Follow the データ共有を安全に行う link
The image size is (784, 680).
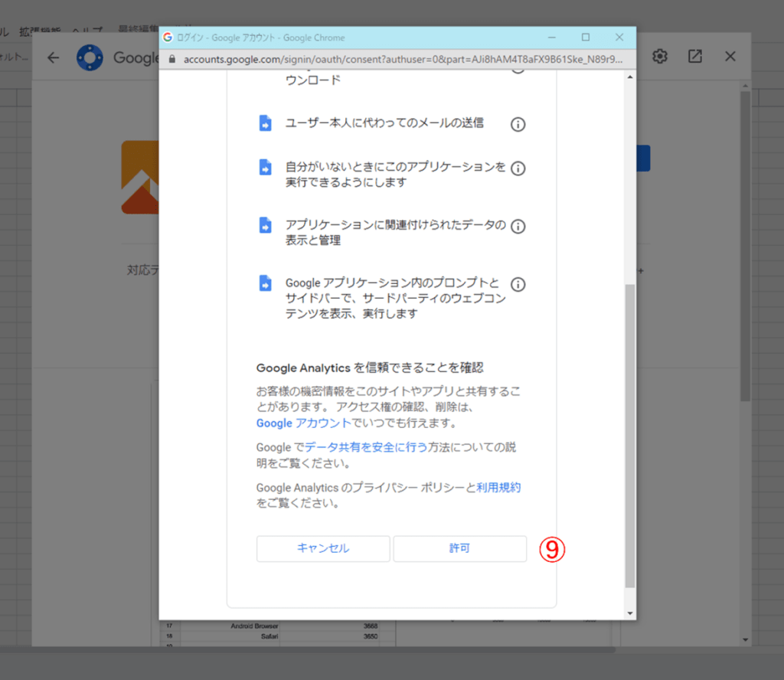coord(366,447)
